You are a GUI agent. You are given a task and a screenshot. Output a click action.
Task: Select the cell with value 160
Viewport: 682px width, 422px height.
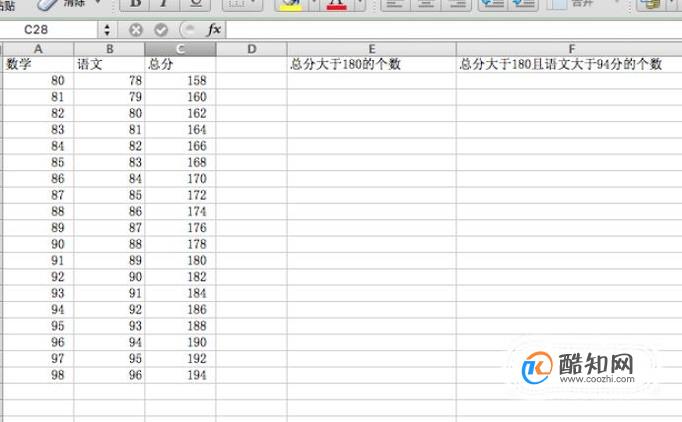coord(181,97)
